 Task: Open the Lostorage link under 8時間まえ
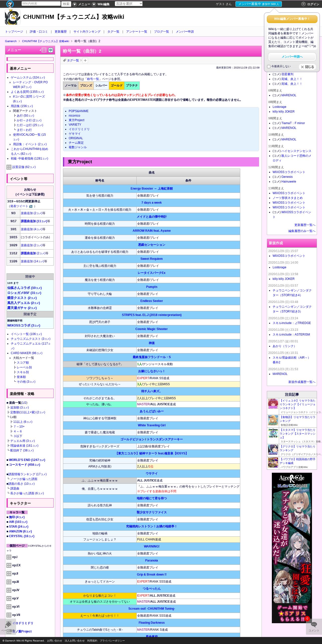tap(279, 107)
